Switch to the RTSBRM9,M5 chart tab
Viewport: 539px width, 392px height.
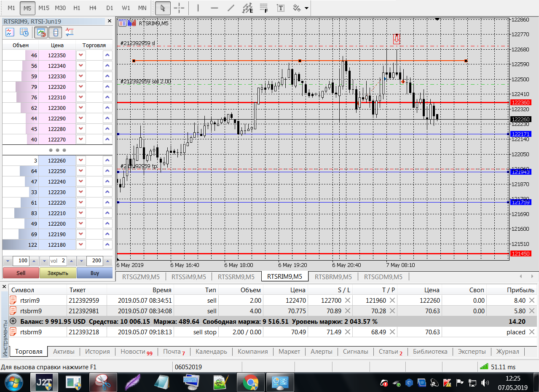coord(333,277)
